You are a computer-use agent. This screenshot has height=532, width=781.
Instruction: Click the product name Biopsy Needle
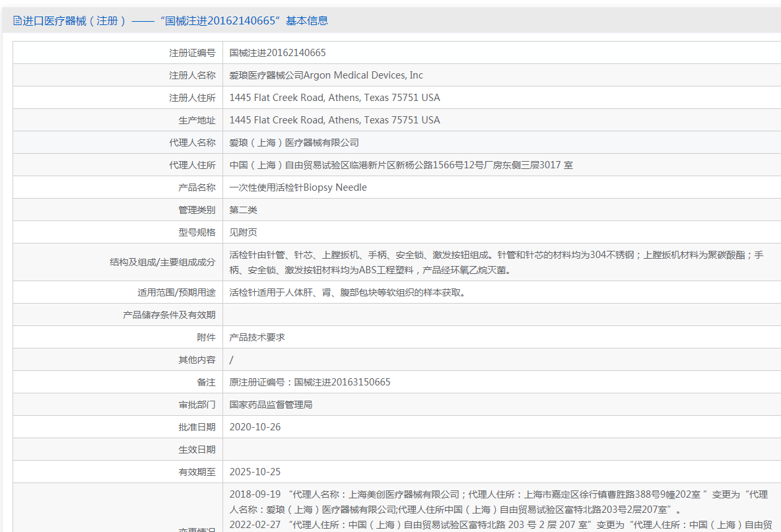click(298, 187)
